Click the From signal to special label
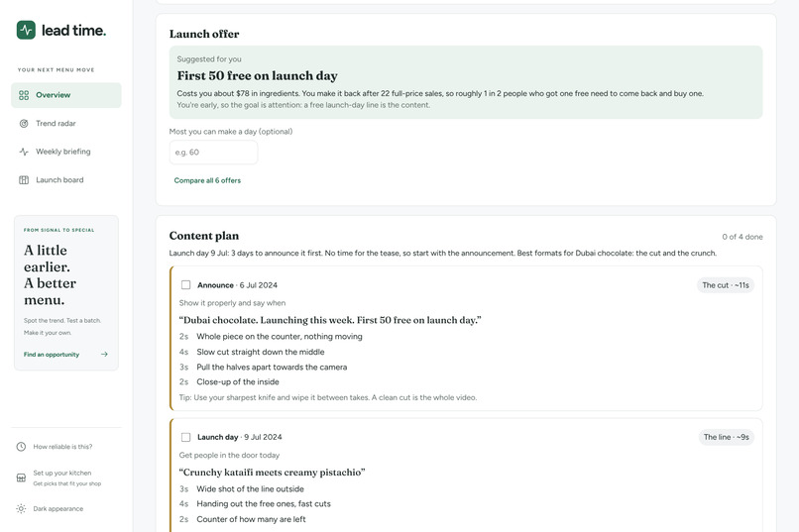Viewport: 799px width, 532px height. (59, 230)
